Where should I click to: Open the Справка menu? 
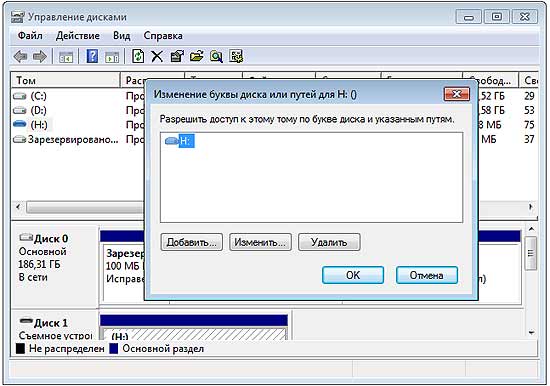[163, 36]
